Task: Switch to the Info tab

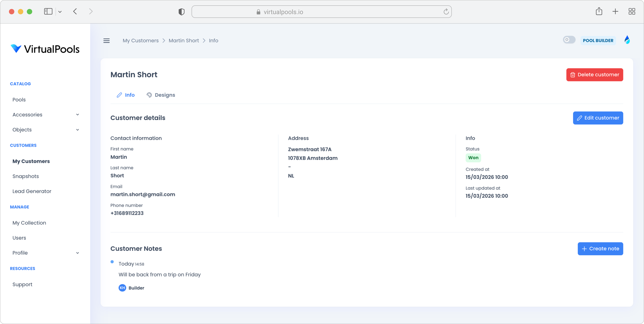Action: (126, 95)
